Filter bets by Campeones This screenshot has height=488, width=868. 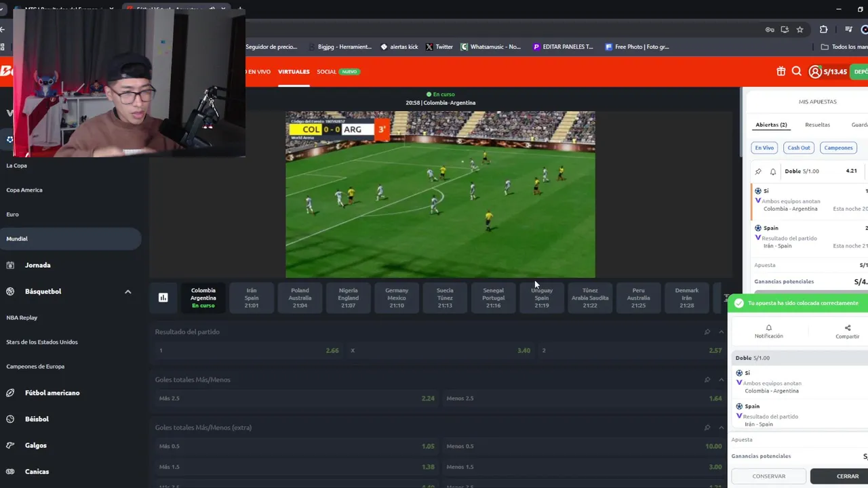(x=838, y=148)
